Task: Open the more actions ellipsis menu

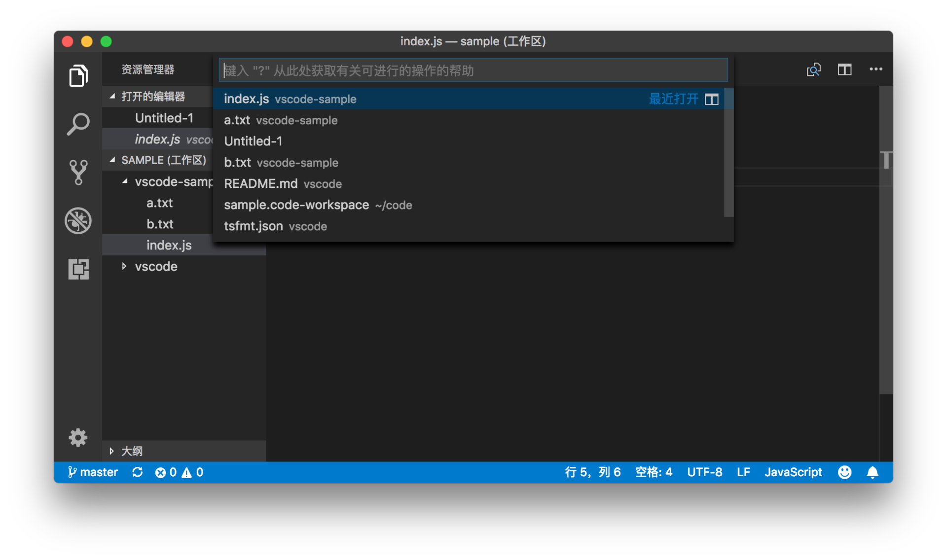Action: point(875,70)
